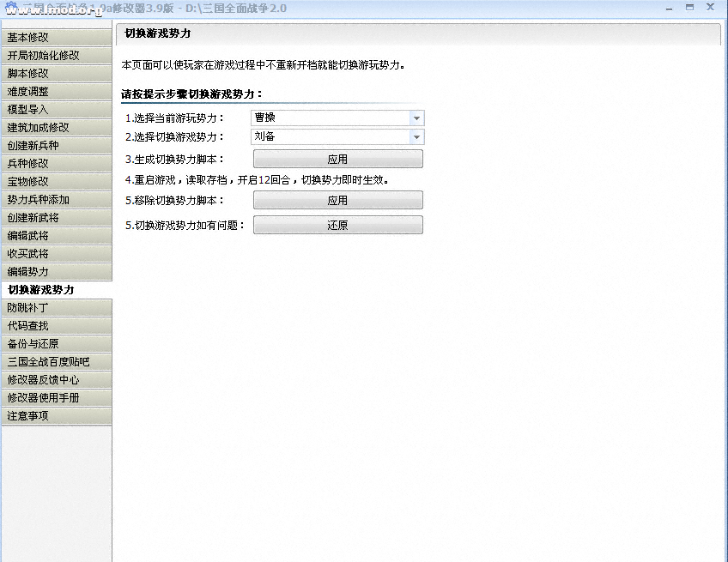Click 应用 to generate switch faction script

tap(337, 160)
